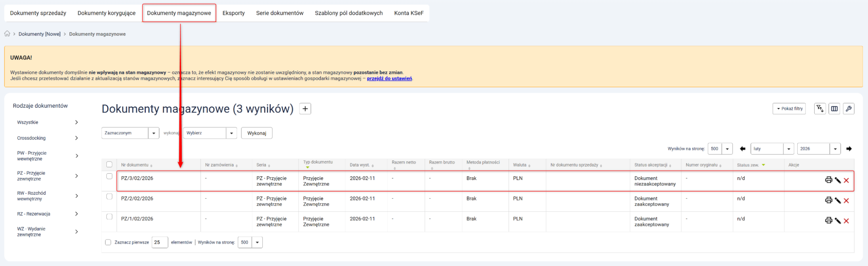The height and width of the screenshot is (266, 868).
Task: Edit document PZ/2/02/2026 with pencil icon
Action: pyautogui.click(x=838, y=200)
